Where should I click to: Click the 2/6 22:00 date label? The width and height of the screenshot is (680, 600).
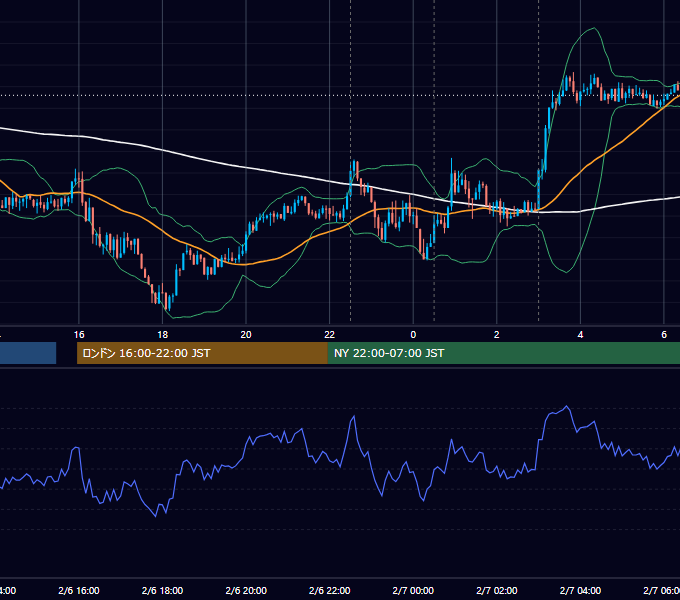coord(330,590)
